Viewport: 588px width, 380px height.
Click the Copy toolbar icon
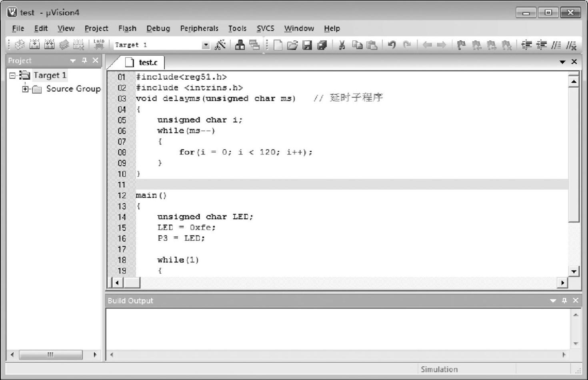pyautogui.click(x=357, y=45)
